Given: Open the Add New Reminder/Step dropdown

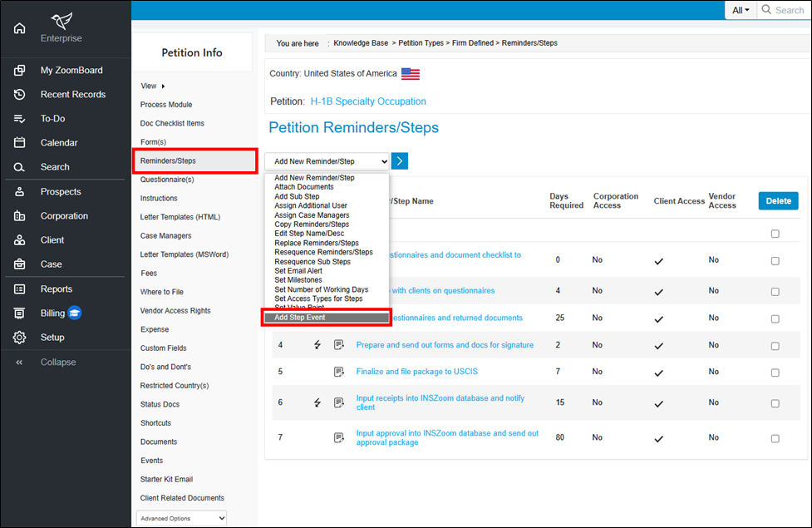Looking at the screenshot, I should 327,161.
